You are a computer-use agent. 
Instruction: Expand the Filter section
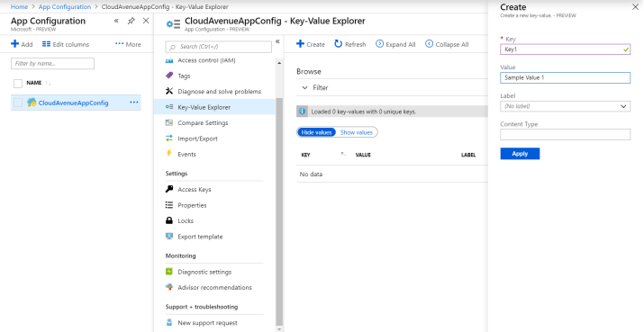[x=314, y=88]
